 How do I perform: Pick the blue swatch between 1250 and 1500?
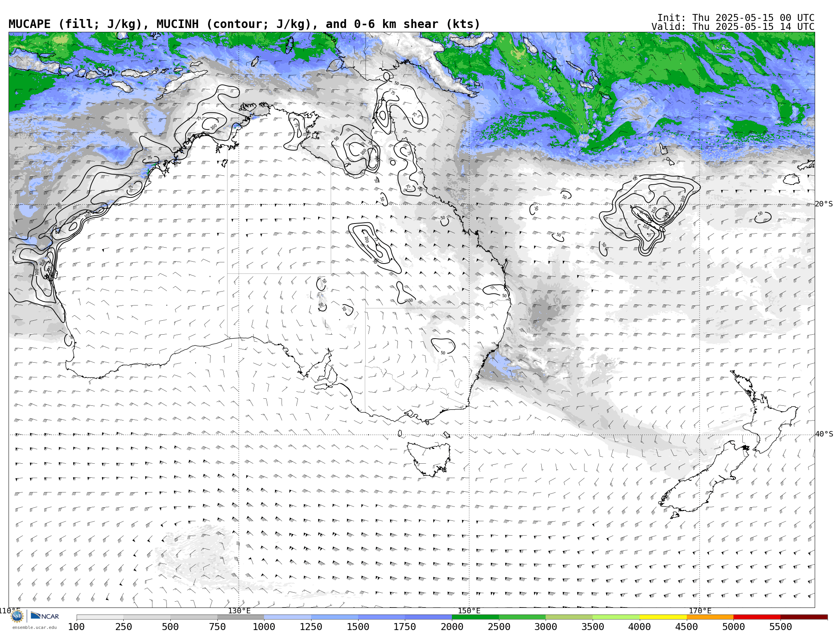[x=335, y=617]
